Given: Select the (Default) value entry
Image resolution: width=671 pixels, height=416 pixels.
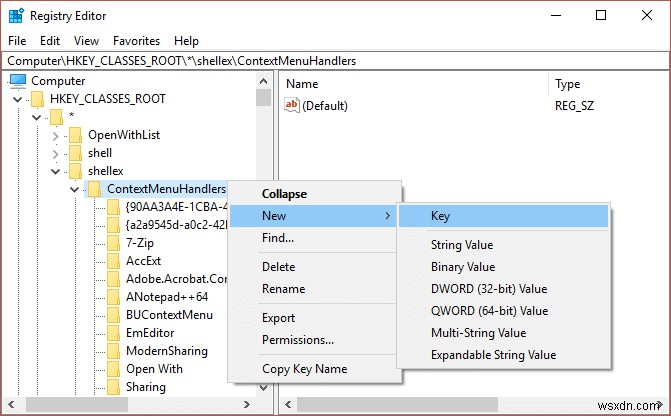Looking at the screenshot, I should [325, 106].
